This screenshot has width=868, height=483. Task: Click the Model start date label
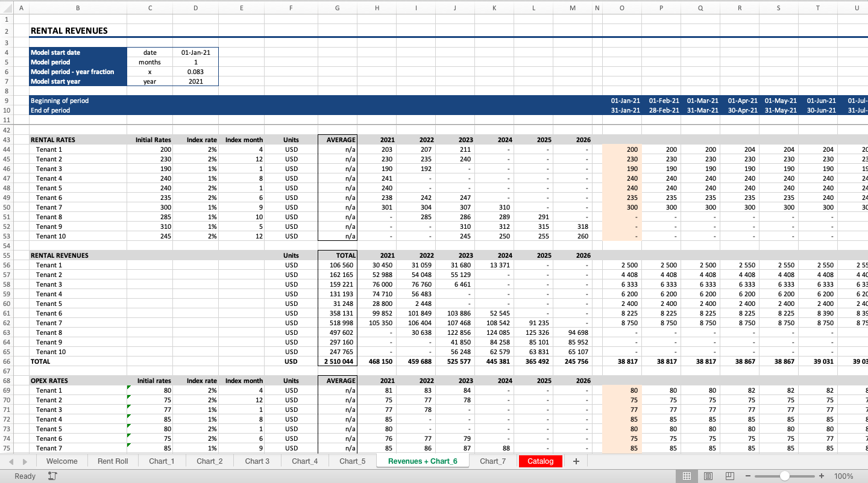[x=78, y=52]
